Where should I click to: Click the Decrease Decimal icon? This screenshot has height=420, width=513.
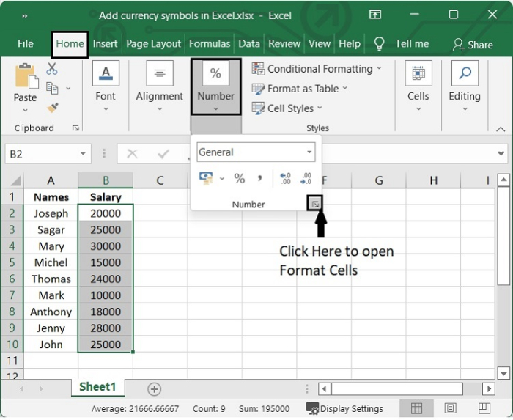(x=306, y=178)
